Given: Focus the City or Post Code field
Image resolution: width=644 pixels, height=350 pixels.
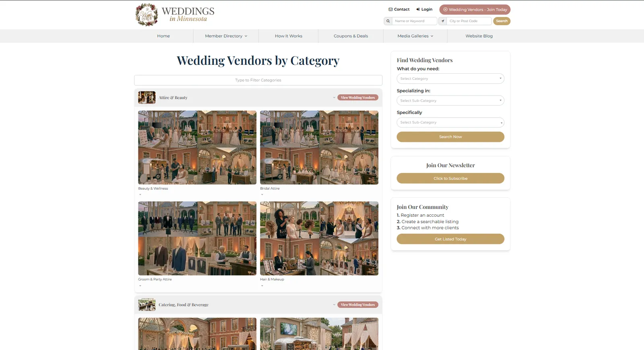Looking at the screenshot, I should pyautogui.click(x=469, y=21).
